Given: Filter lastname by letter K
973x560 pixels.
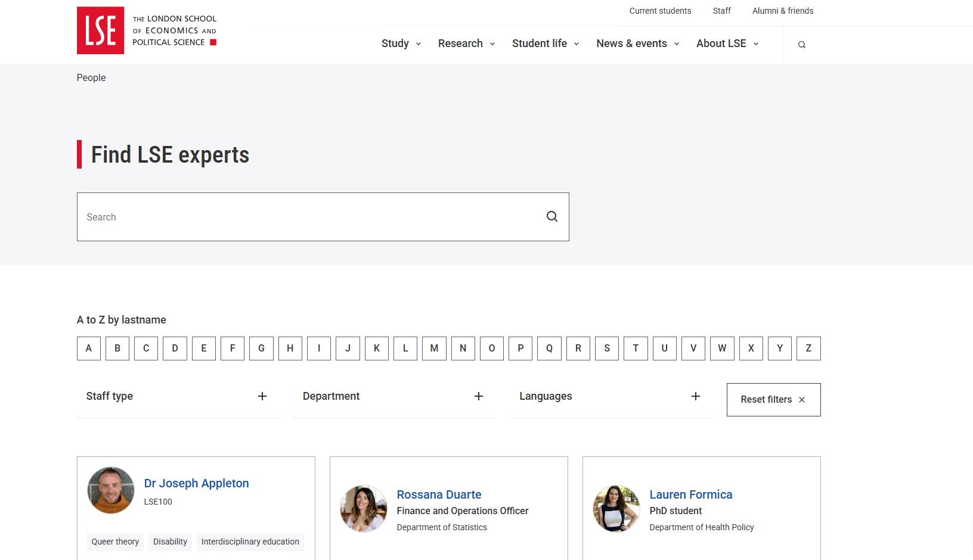Looking at the screenshot, I should 377,349.
